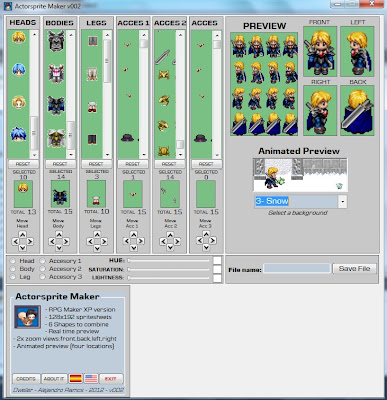Click the Legs list scroll up arrow

click(107, 35)
